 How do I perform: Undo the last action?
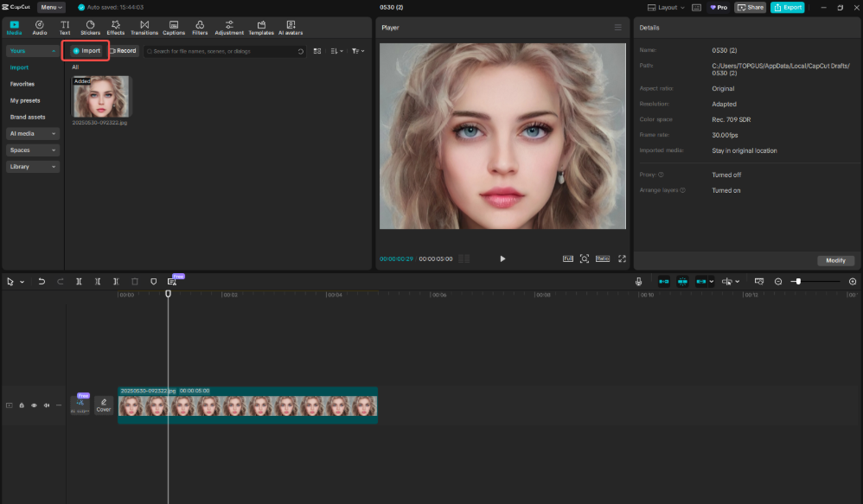tap(42, 282)
